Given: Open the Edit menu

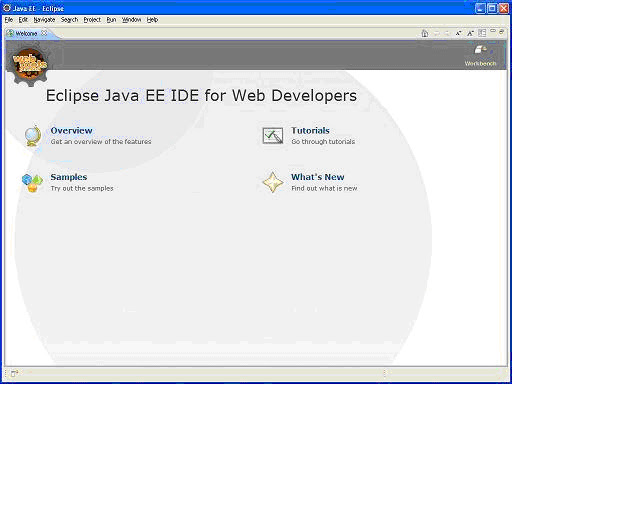Looking at the screenshot, I should [x=23, y=20].
